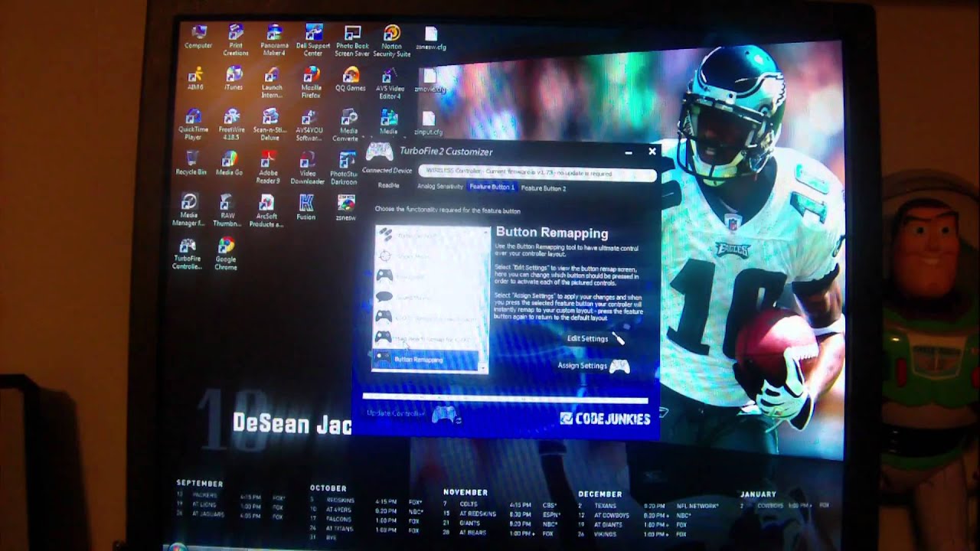The width and height of the screenshot is (980, 551).
Task: Open the AVS4YOU Software shortcut
Action: (309, 126)
